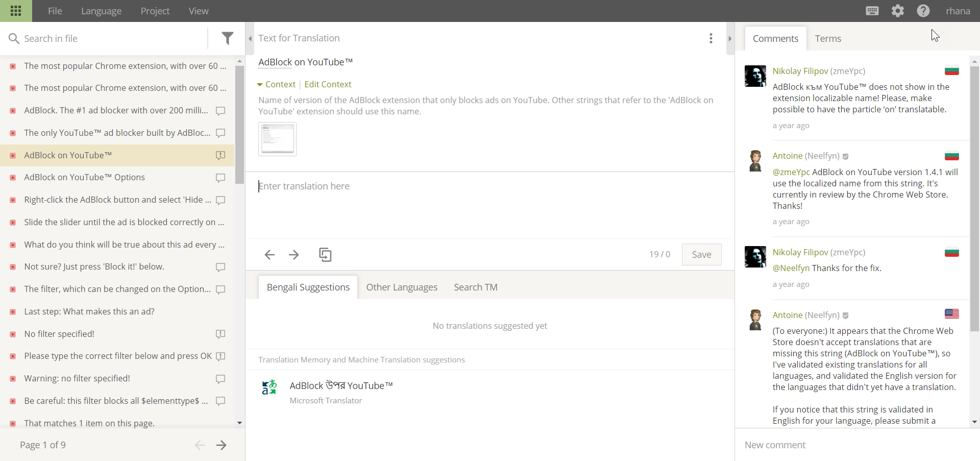Open the settings gear icon
This screenshot has width=980, height=461.
pyautogui.click(x=898, y=11)
